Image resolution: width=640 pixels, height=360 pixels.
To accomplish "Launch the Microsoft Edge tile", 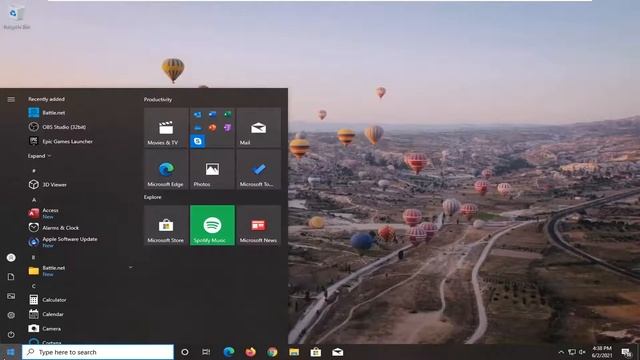I will click(166, 169).
